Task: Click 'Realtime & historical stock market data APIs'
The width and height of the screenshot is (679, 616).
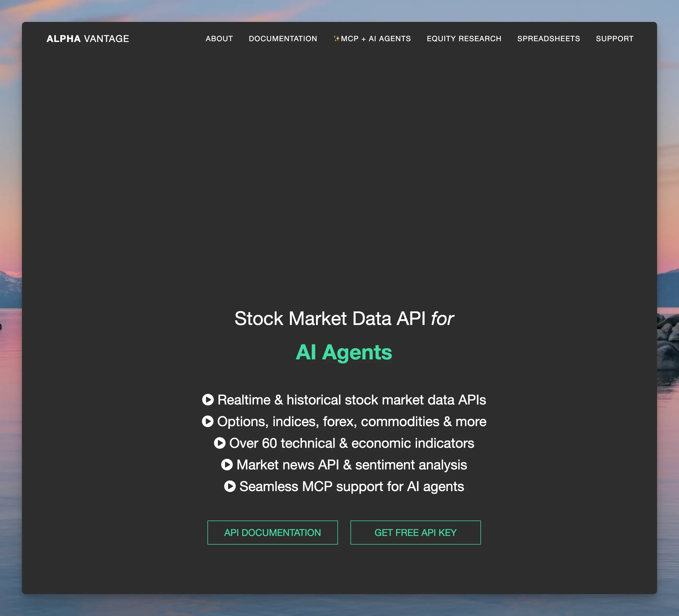Action: coord(352,400)
